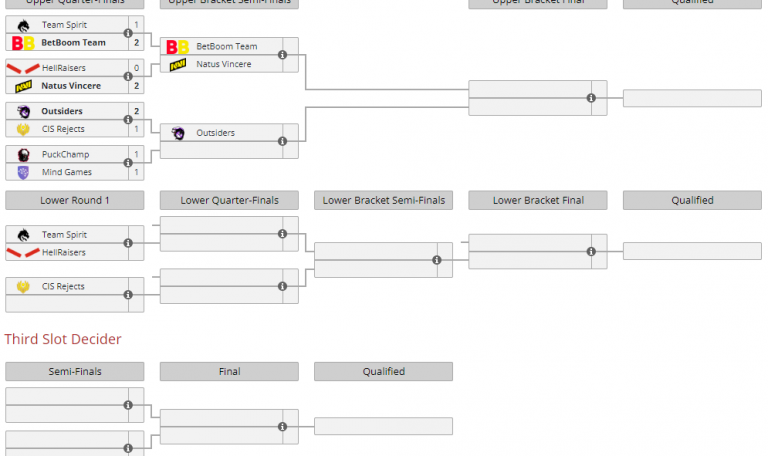Screen dimensions: 768x456
Task: Click the Mind Games team logo
Action: pos(23,172)
